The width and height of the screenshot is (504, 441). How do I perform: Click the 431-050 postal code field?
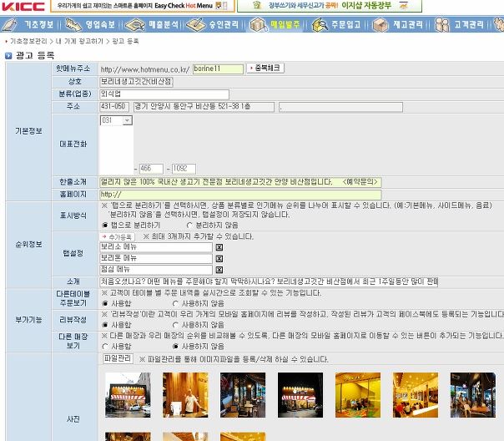coord(114,107)
